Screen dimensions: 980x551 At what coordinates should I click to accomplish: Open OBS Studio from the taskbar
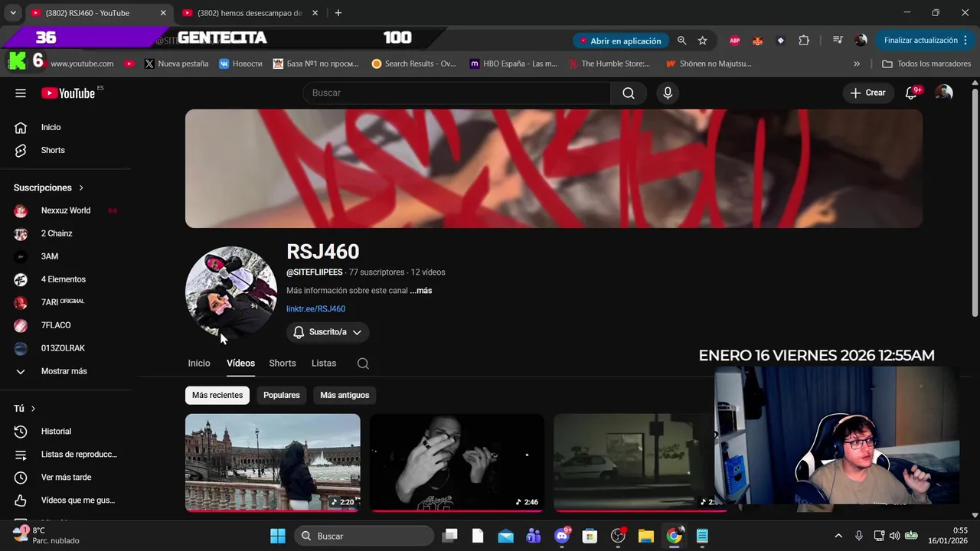(618, 536)
